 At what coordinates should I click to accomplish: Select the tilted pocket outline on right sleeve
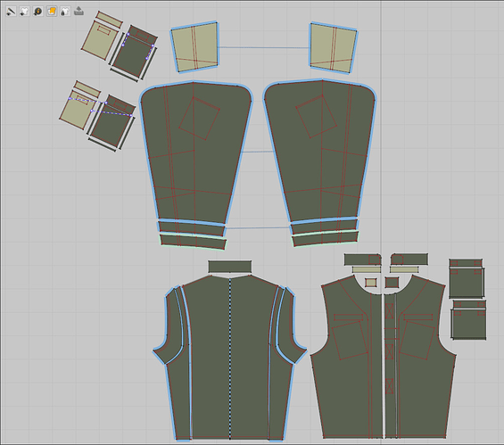tap(317, 116)
